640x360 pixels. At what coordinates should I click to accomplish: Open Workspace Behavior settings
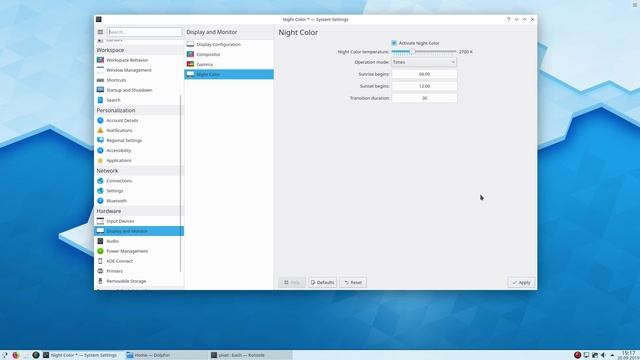tap(139, 60)
